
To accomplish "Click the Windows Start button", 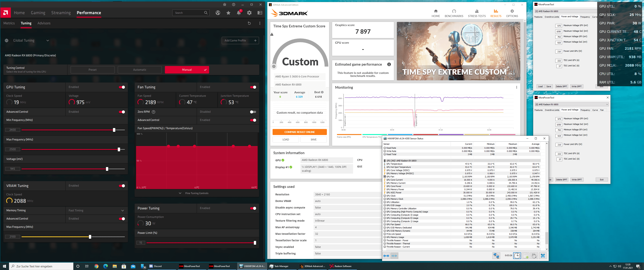I will click(x=4, y=266).
